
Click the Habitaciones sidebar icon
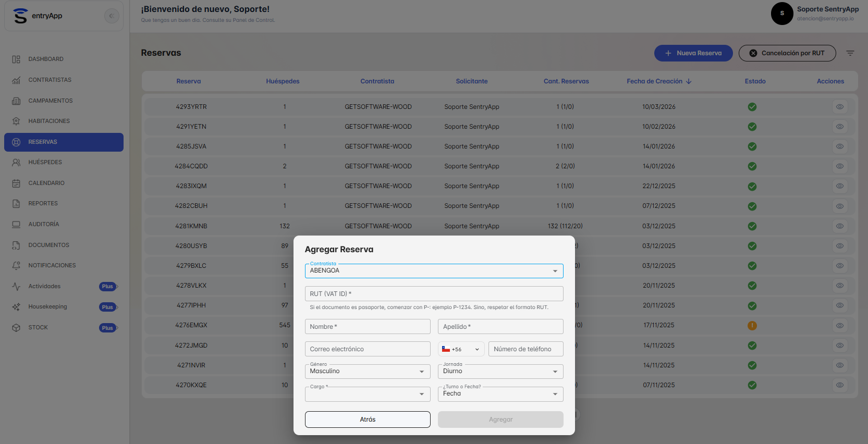(16, 121)
